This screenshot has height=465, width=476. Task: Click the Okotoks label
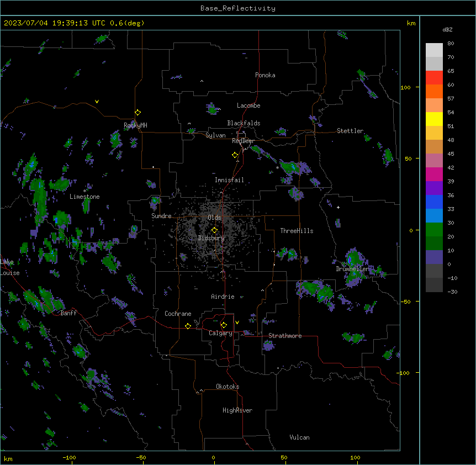tap(228, 387)
